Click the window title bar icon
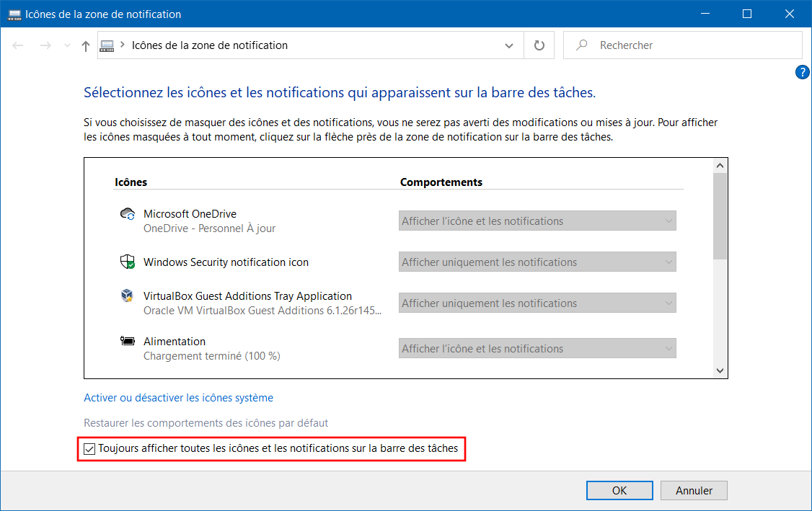 (x=14, y=14)
